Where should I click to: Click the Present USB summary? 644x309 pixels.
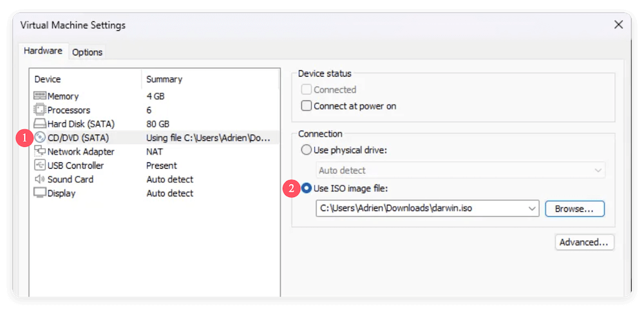point(162,166)
